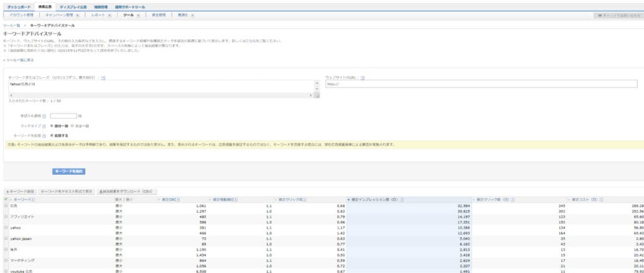644x273 pixels.
Task: Click up arrow of keyword textarea scrollbar
Action: (x=317, y=83)
